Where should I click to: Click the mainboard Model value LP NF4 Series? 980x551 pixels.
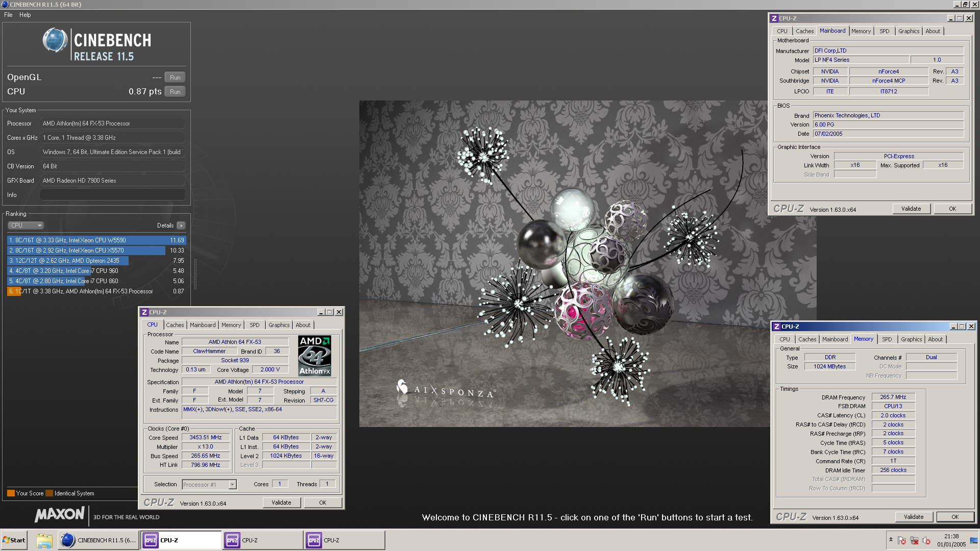(861, 60)
